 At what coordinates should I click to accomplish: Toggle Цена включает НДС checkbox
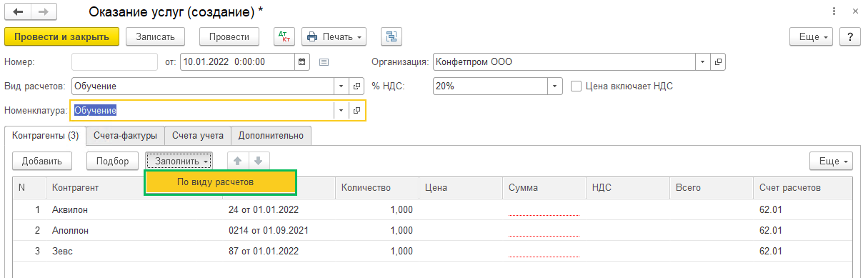pyautogui.click(x=577, y=86)
